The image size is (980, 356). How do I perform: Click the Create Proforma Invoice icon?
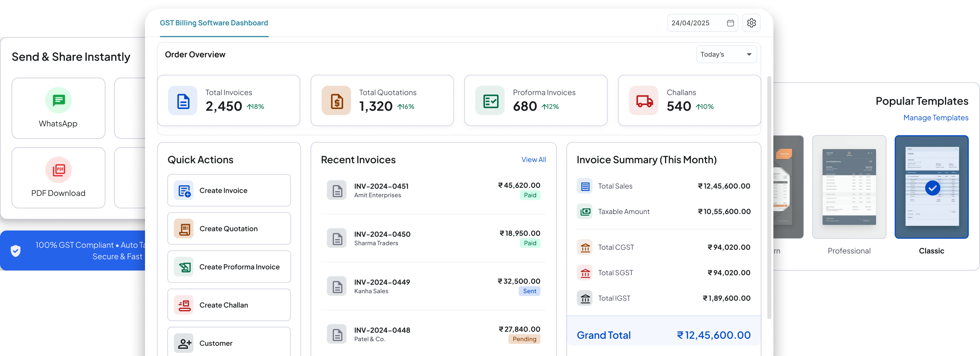[184, 267]
